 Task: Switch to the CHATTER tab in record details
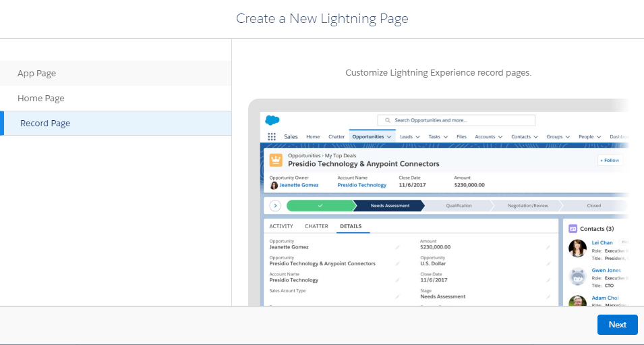(316, 226)
